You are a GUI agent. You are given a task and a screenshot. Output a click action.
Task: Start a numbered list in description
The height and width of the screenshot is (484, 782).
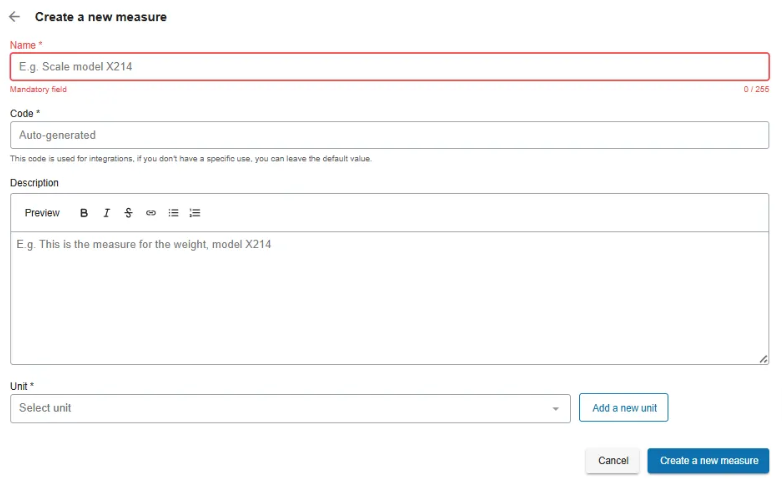point(195,213)
